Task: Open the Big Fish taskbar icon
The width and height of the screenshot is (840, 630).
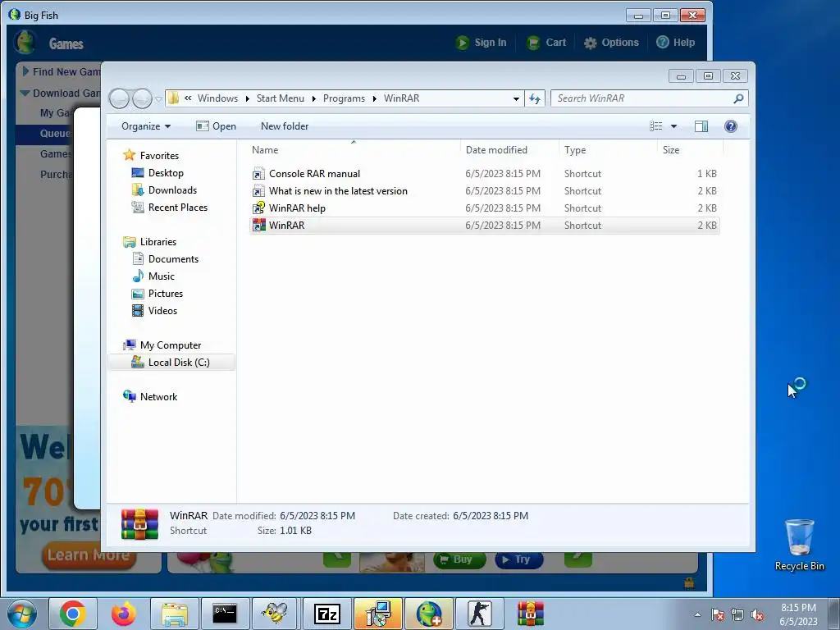Action: click(428, 614)
